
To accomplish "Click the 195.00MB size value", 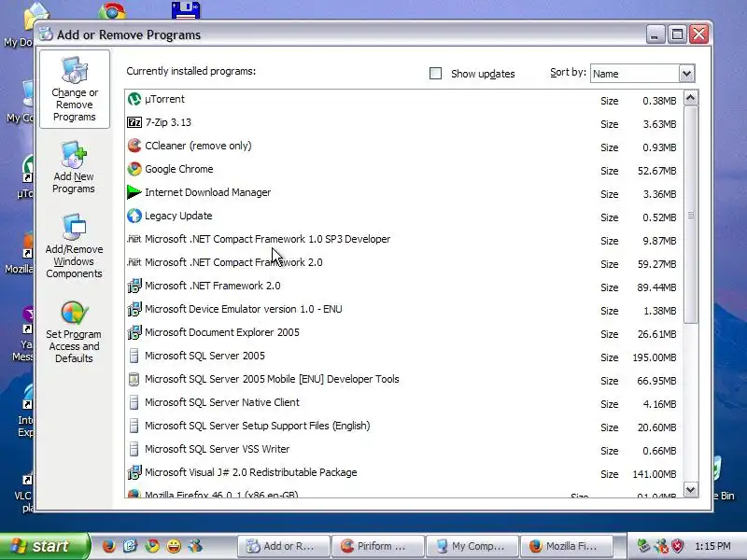I will point(655,357).
